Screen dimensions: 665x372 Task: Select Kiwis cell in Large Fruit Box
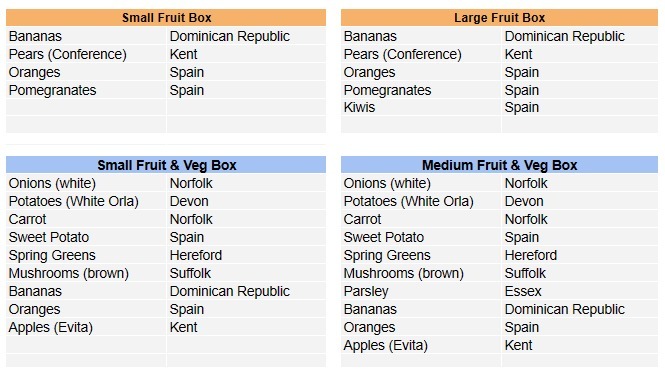pos(421,107)
